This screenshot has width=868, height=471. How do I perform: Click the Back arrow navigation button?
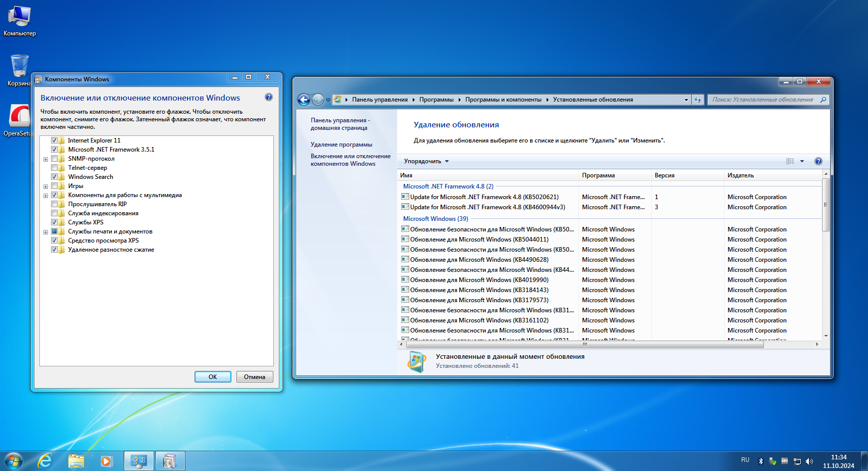tap(304, 100)
